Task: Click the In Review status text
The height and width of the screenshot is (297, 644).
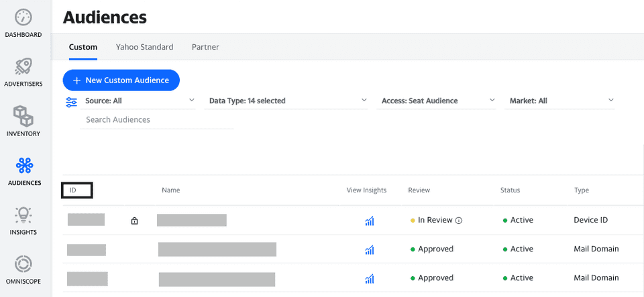Action: 435,221
